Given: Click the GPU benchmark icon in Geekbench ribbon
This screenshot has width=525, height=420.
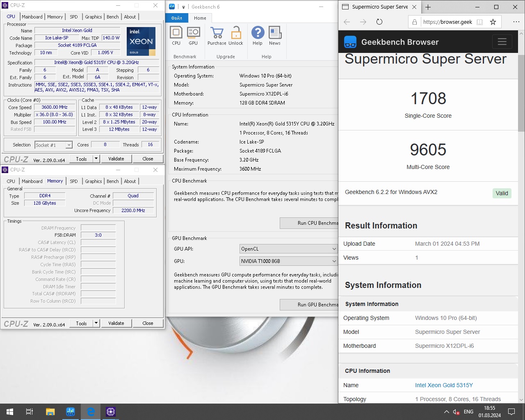Looking at the screenshot, I should tap(193, 36).
